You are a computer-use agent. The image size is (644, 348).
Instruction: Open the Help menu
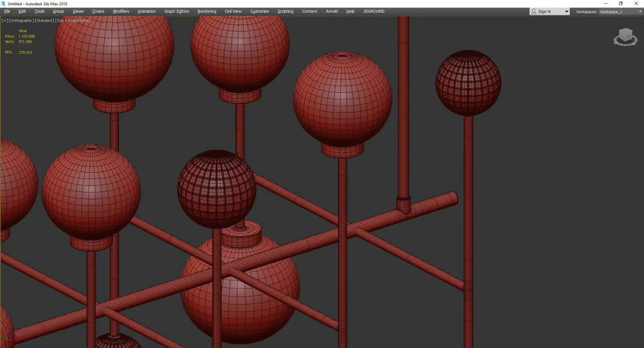(350, 11)
